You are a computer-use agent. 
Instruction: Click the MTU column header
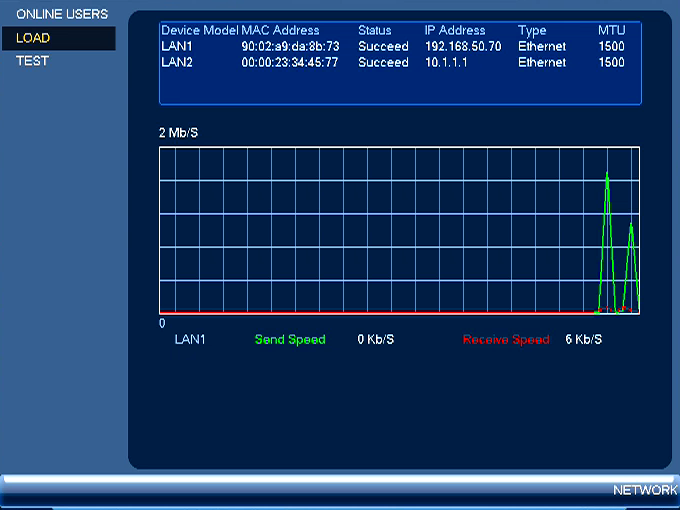coord(611,30)
